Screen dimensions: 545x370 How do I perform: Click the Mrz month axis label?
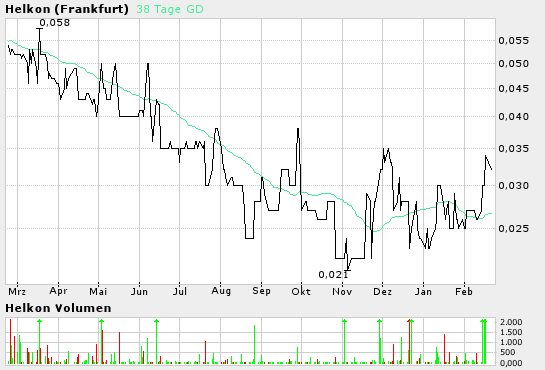(x=17, y=291)
